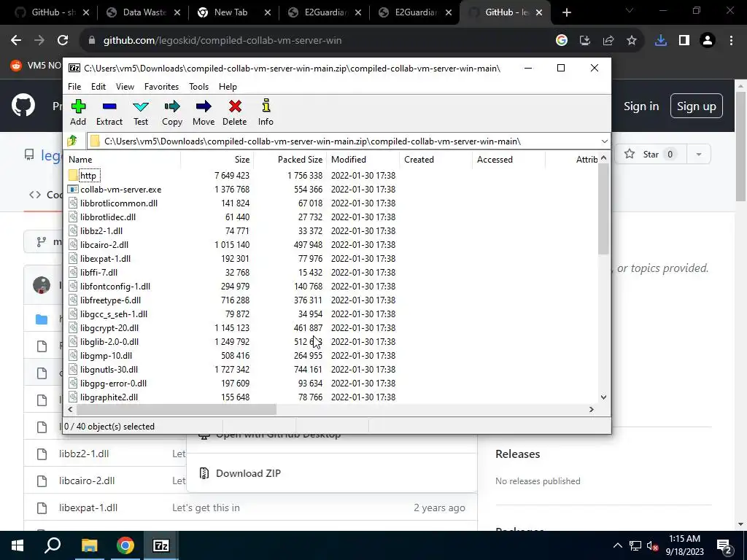Expand the Star options dropdown on GitHub
This screenshot has width=747, height=560.
pos(698,155)
